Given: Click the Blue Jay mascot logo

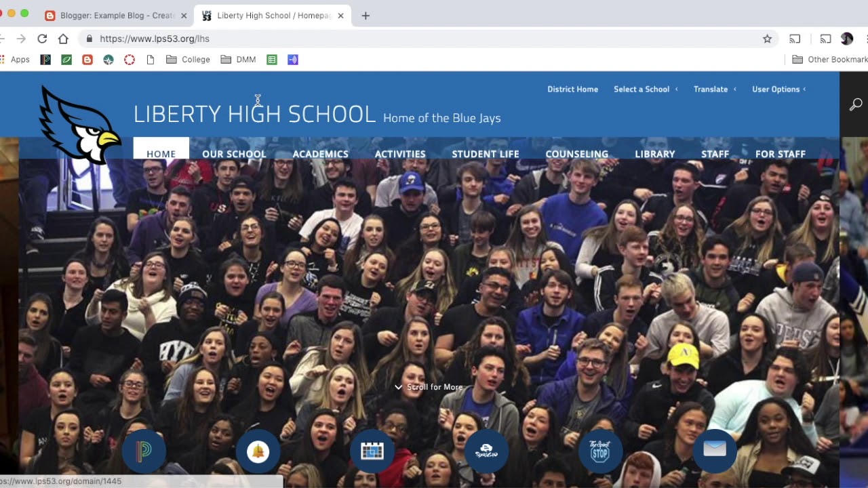Looking at the screenshot, I should click(80, 125).
